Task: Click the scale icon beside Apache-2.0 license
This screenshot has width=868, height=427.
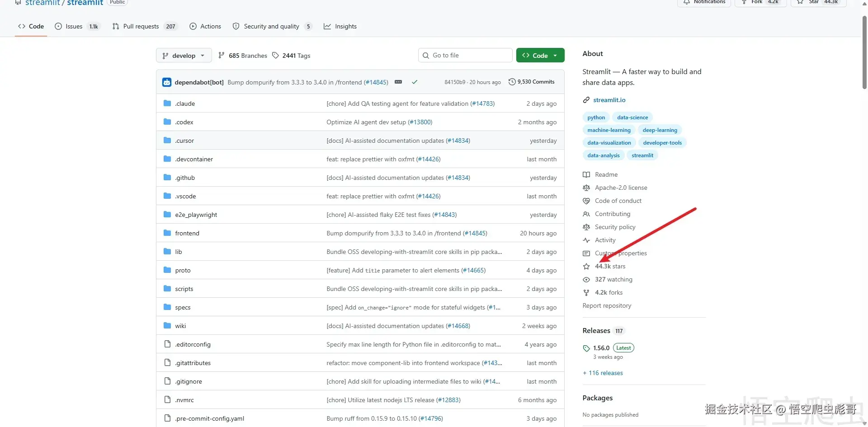Action: click(x=586, y=188)
